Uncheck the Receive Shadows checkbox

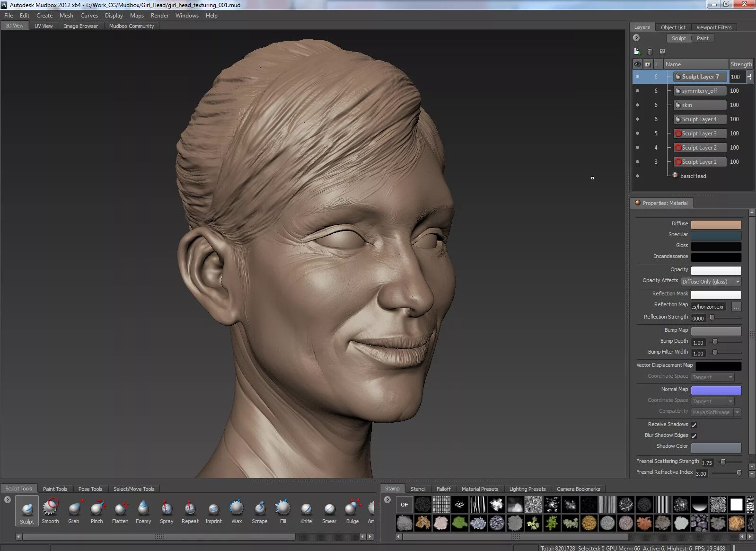tap(694, 425)
